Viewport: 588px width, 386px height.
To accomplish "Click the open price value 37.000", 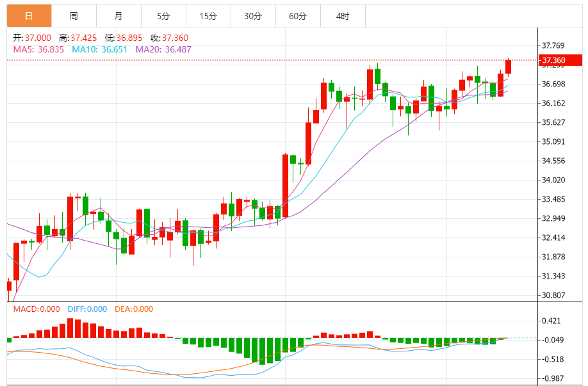I will pos(38,38).
